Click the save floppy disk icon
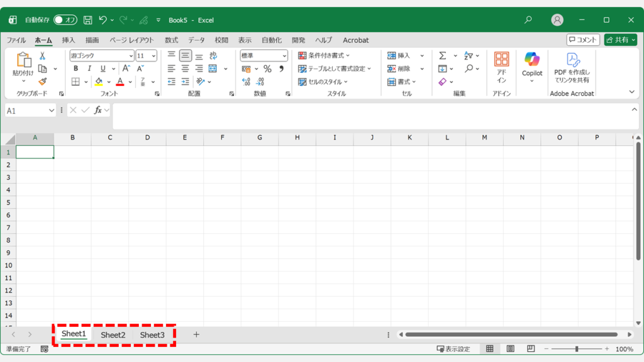This screenshot has width=644, height=362. [88, 20]
